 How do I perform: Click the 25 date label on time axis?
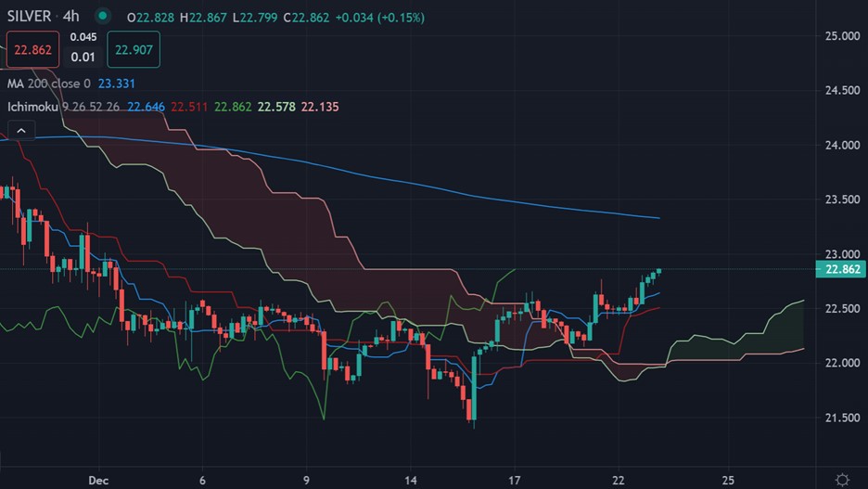[729, 481]
